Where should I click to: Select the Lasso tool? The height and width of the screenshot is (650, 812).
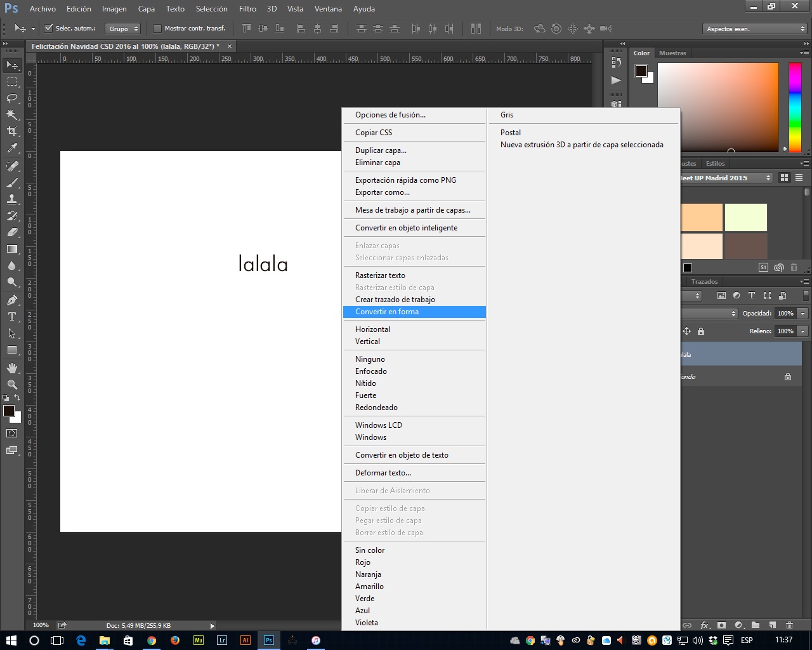coord(12,98)
